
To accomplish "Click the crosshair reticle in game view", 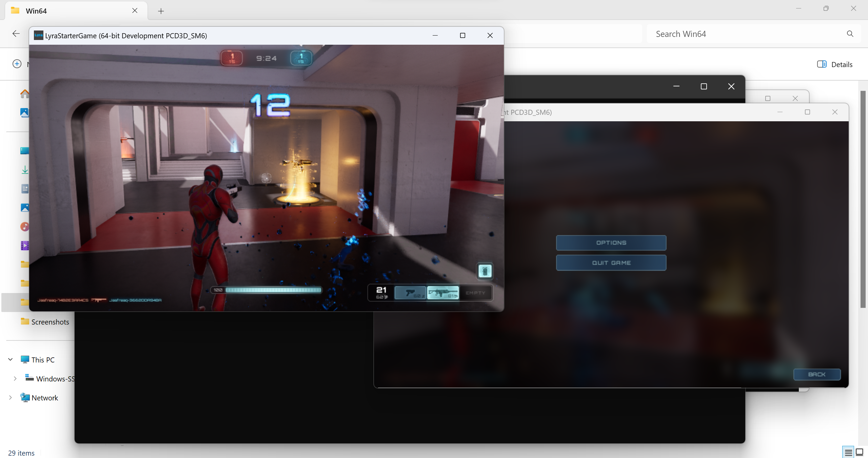I will tap(266, 178).
